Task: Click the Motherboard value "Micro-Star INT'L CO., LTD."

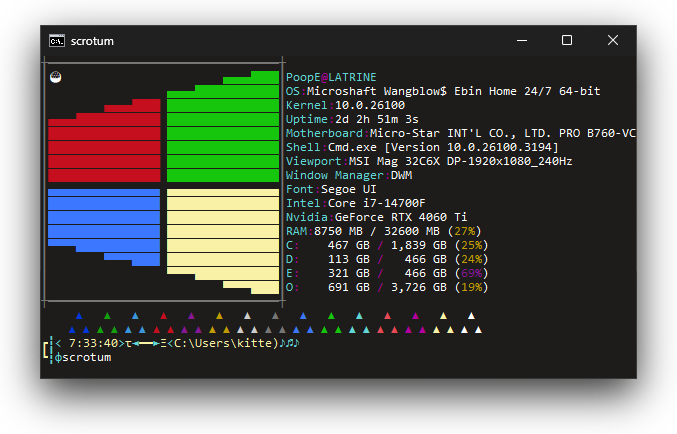Action: [x=460, y=133]
